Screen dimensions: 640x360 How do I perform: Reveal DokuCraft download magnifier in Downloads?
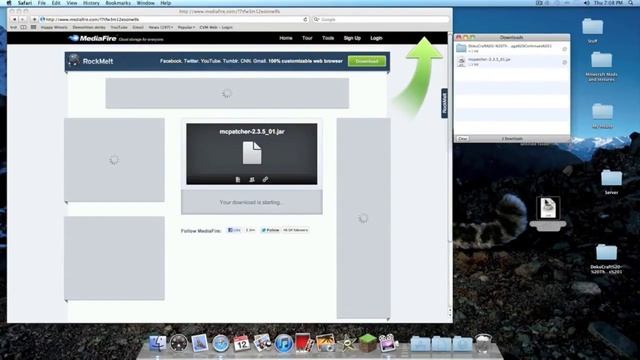click(564, 49)
